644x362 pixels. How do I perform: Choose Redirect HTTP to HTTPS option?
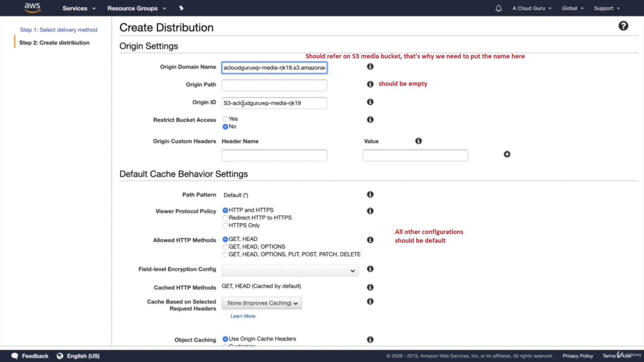pos(225,218)
